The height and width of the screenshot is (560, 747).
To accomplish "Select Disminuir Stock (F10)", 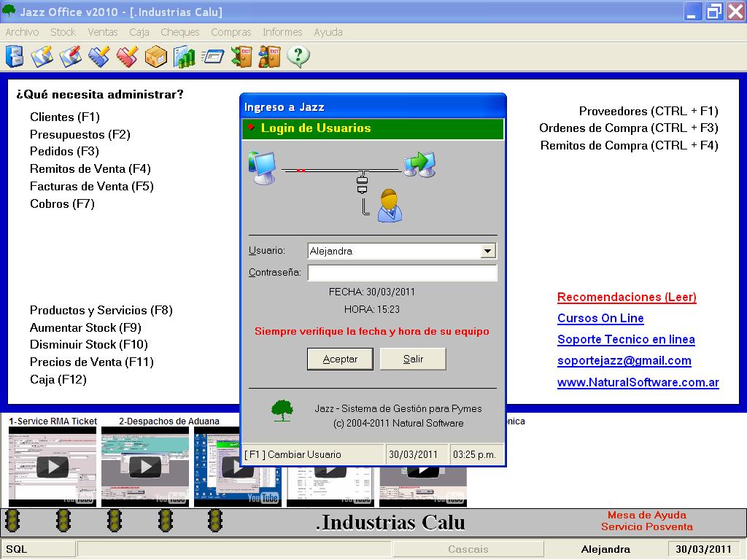I will pyautogui.click(x=88, y=344).
